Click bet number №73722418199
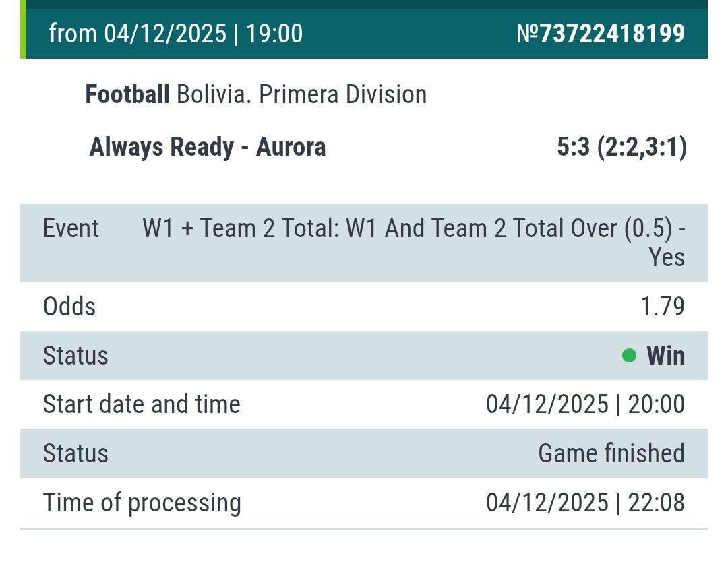The width and height of the screenshot is (728, 570). pyautogui.click(x=601, y=34)
